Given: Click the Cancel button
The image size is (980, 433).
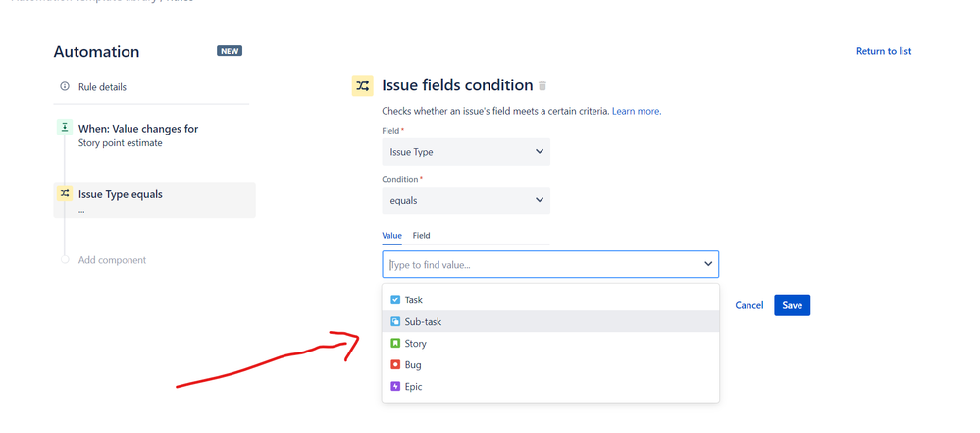Looking at the screenshot, I should [748, 305].
